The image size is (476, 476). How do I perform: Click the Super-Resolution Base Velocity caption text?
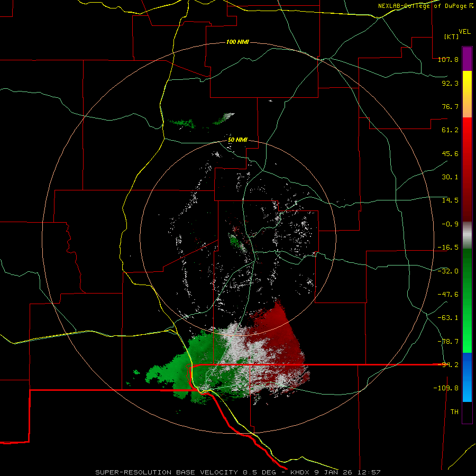coord(237,472)
